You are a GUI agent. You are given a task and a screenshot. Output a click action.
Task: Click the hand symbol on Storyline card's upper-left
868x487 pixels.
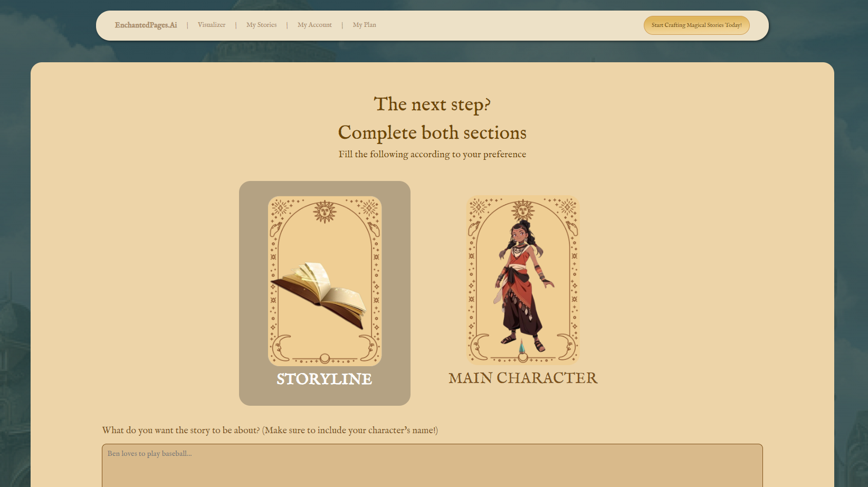coord(275,230)
